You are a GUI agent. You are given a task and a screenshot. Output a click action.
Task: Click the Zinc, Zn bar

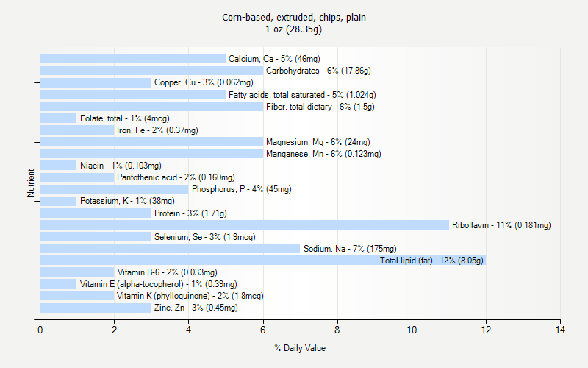pyautogui.click(x=96, y=308)
